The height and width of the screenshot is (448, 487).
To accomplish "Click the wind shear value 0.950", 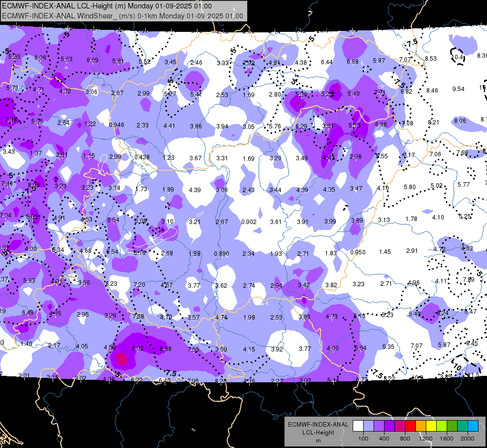I will [x=358, y=252].
